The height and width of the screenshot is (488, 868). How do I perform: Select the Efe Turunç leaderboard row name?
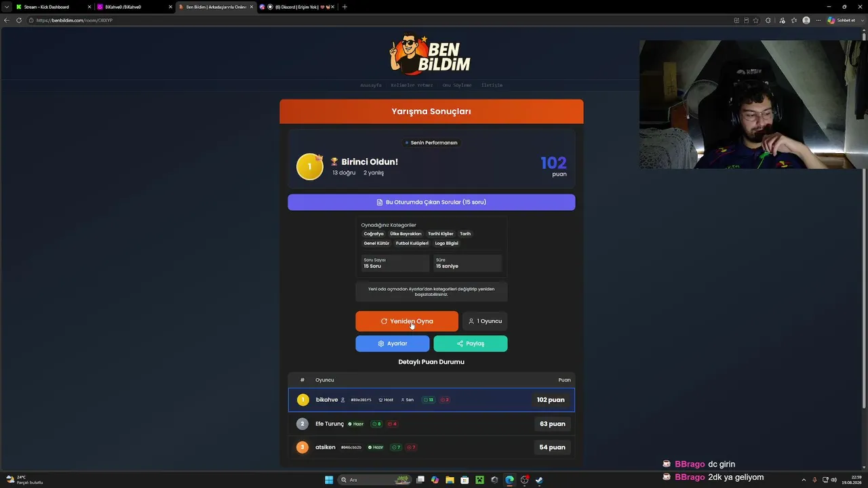click(x=330, y=424)
